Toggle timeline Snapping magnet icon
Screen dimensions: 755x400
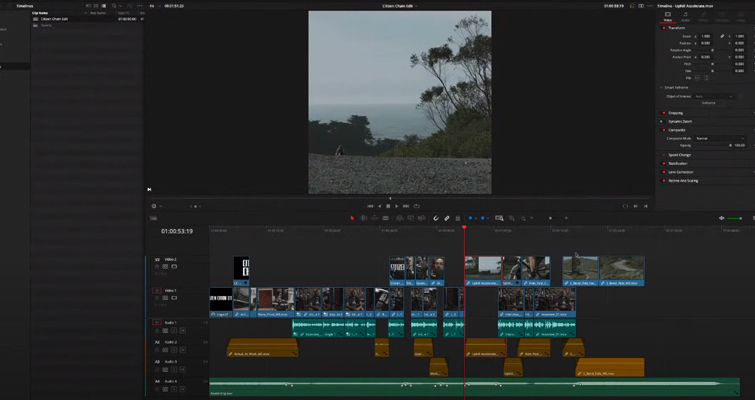tap(436, 219)
